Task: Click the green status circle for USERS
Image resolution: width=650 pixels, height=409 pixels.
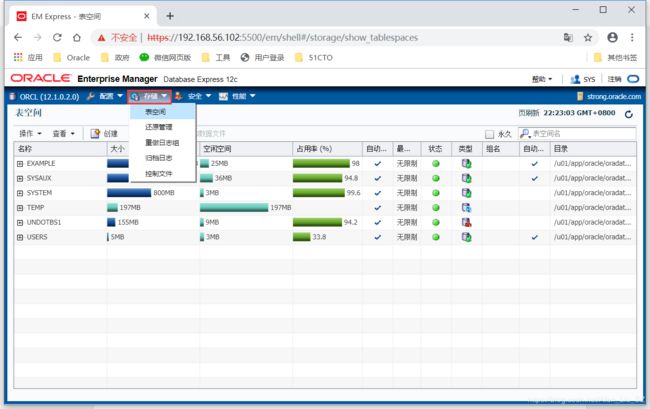Action: 436,237
